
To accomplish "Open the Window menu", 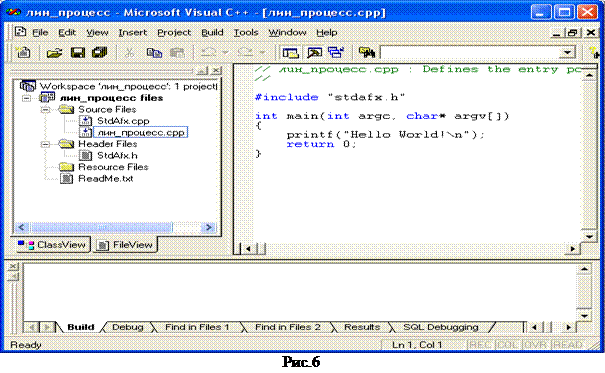I will coord(287,33).
